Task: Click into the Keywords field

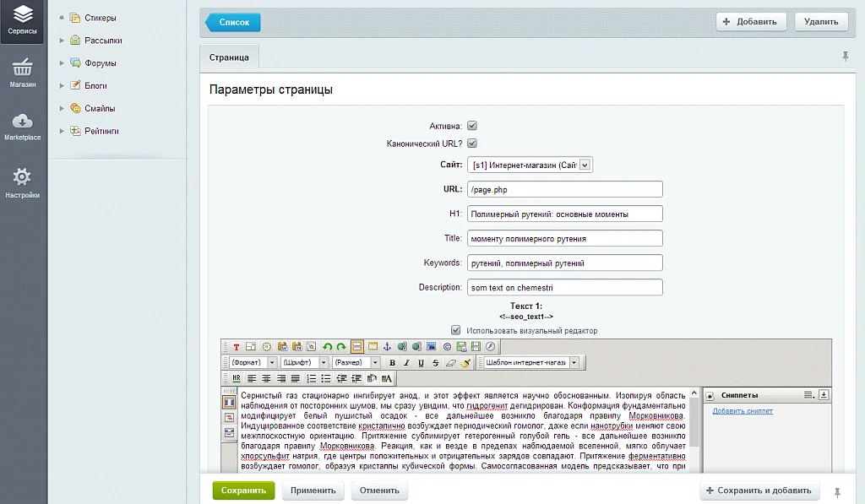Action: coord(565,263)
